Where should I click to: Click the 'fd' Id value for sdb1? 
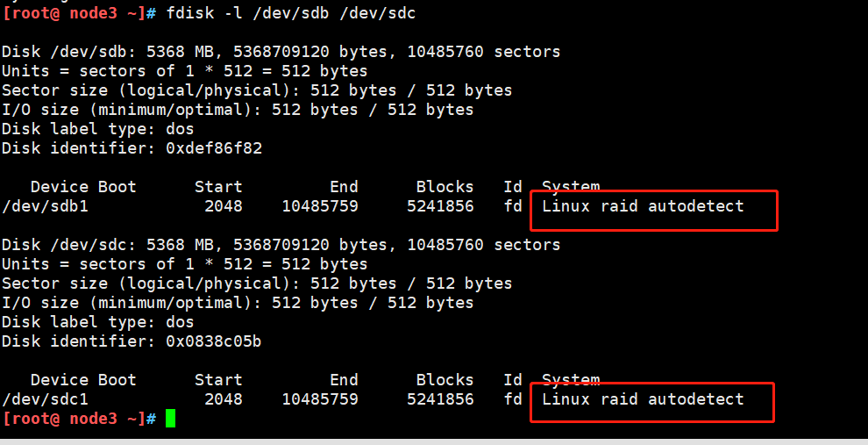[513, 206]
